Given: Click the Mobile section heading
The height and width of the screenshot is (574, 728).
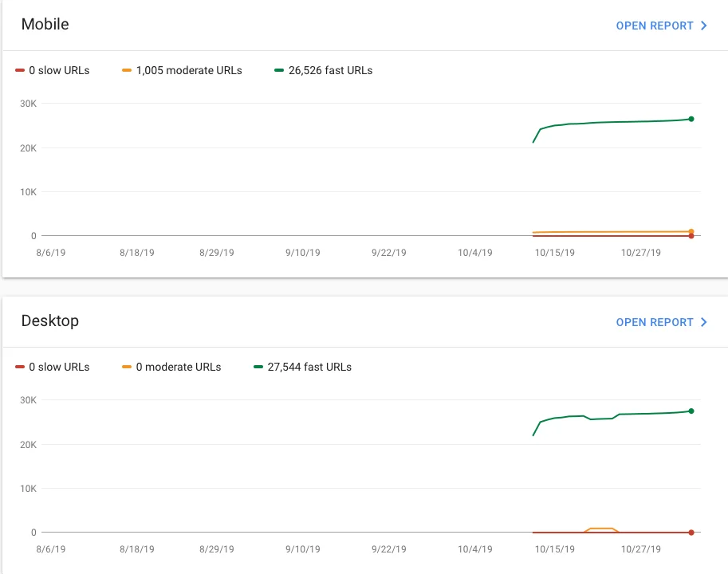Looking at the screenshot, I should [x=45, y=25].
